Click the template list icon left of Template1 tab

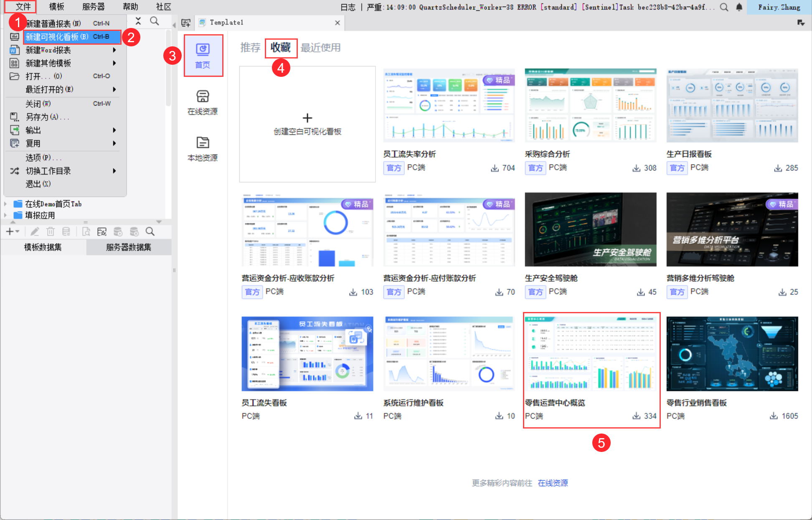pyautogui.click(x=186, y=23)
